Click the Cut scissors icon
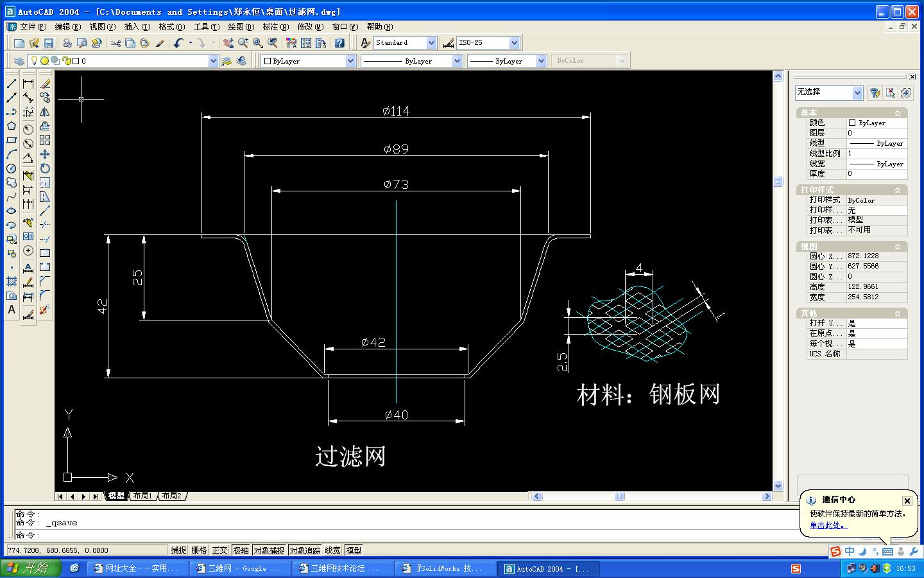Viewport: 924px width, 578px height. (116, 43)
